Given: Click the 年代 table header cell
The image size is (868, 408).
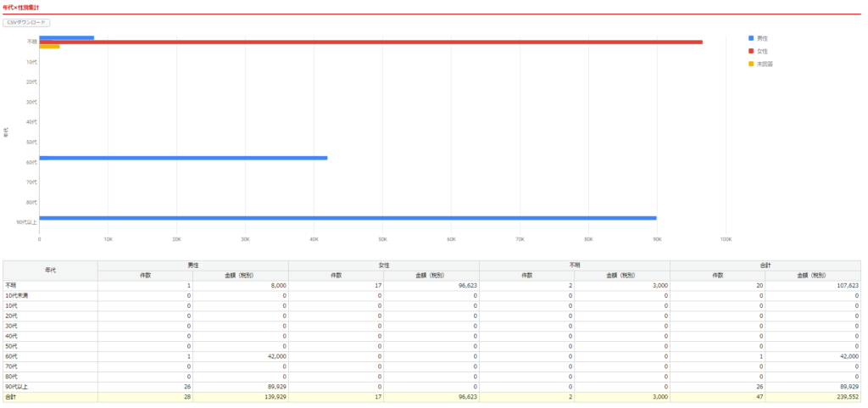Looking at the screenshot, I should click(50, 270).
